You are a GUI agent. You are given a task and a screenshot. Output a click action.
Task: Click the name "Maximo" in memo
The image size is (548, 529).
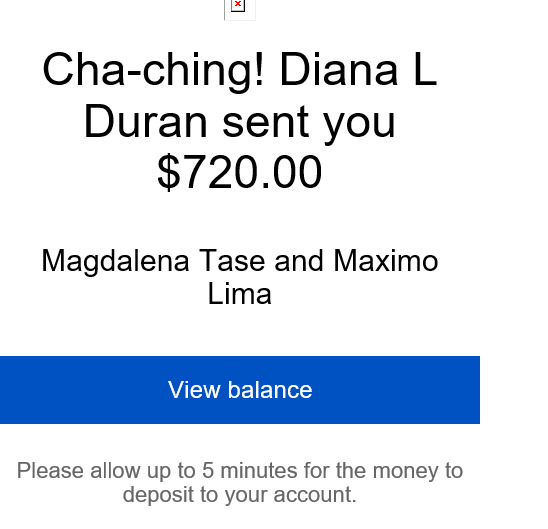click(x=385, y=261)
